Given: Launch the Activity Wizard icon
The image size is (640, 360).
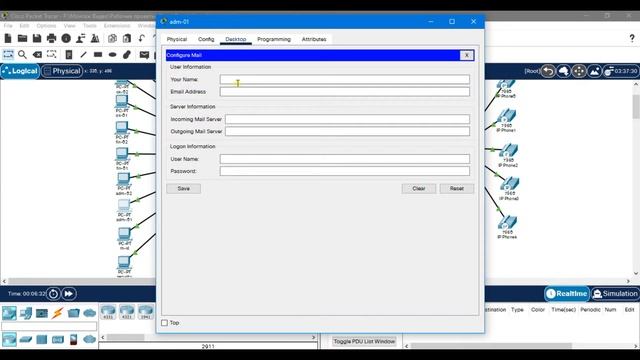Looking at the screenshot, I should click(x=80, y=38).
